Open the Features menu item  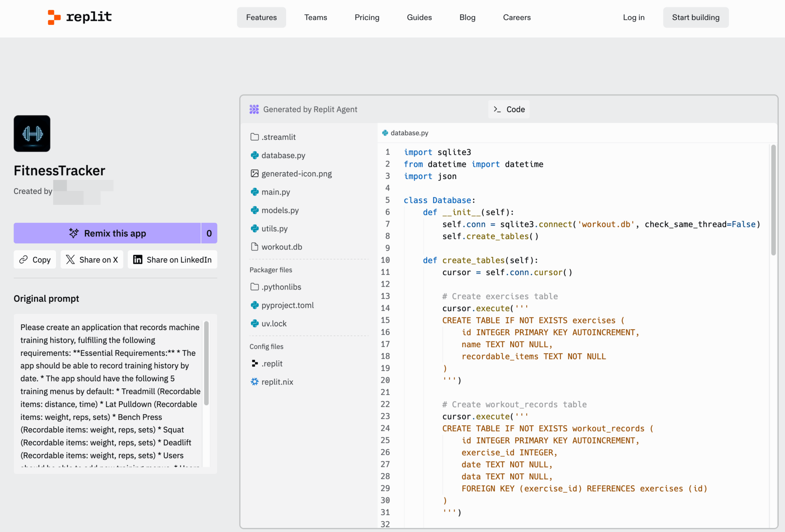click(261, 17)
